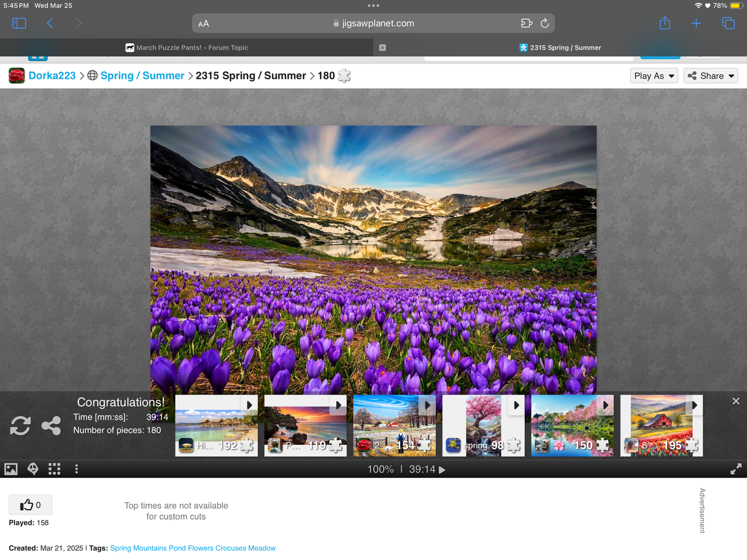747x560 pixels.
Task: Open the Play As dropdown
Action: 654,76
